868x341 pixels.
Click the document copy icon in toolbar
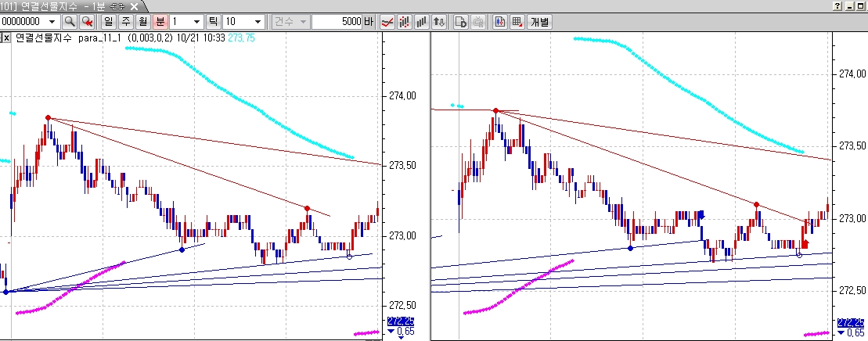tap(461, 22)
